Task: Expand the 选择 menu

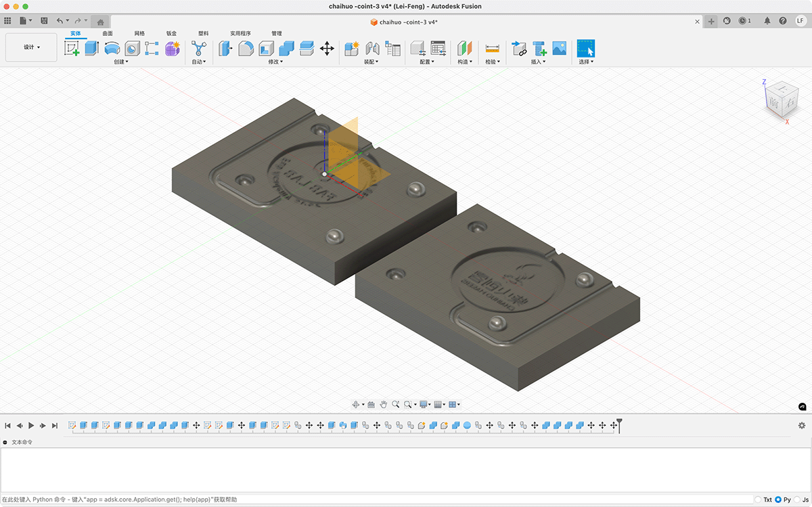Action: click(586, 62)
